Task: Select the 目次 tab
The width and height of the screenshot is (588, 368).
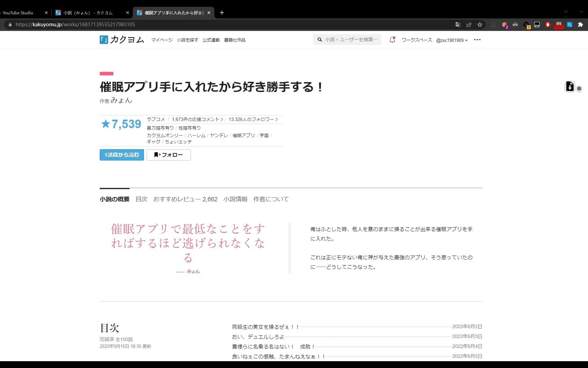Action: click(142, 199)
